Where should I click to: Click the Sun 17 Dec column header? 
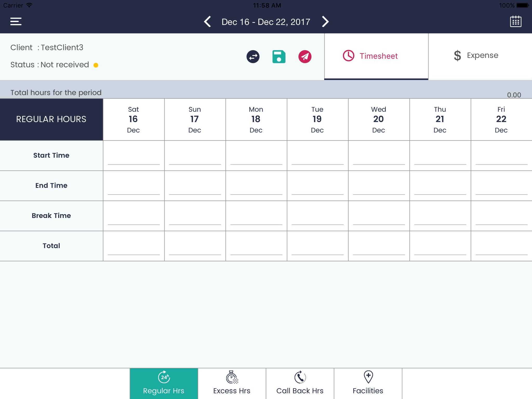195,119
